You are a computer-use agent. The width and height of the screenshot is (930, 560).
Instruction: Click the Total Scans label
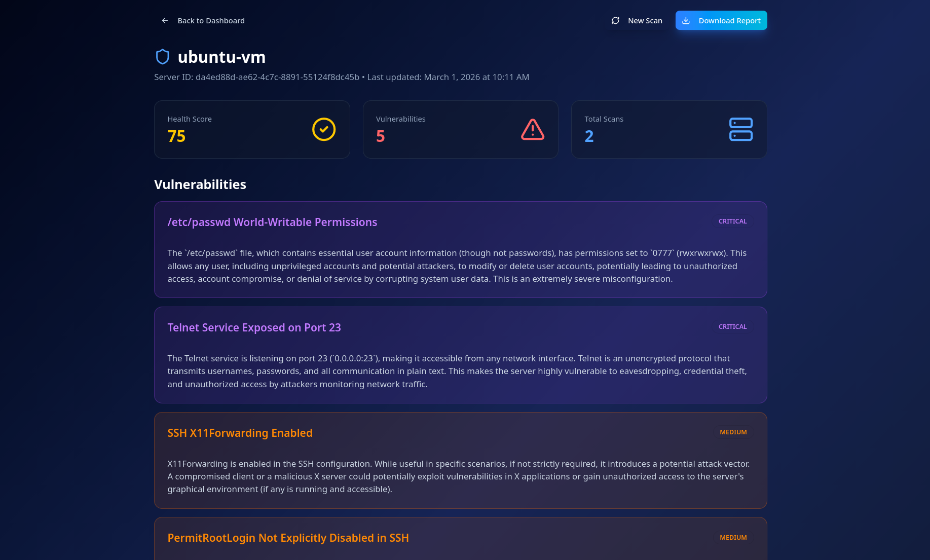tap(604, 119)
